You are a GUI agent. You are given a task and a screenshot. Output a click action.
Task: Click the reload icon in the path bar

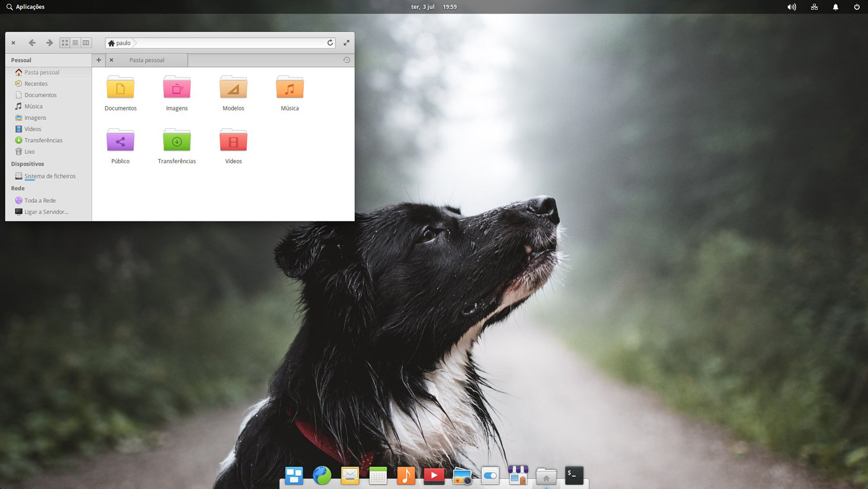tap(330, 43)
